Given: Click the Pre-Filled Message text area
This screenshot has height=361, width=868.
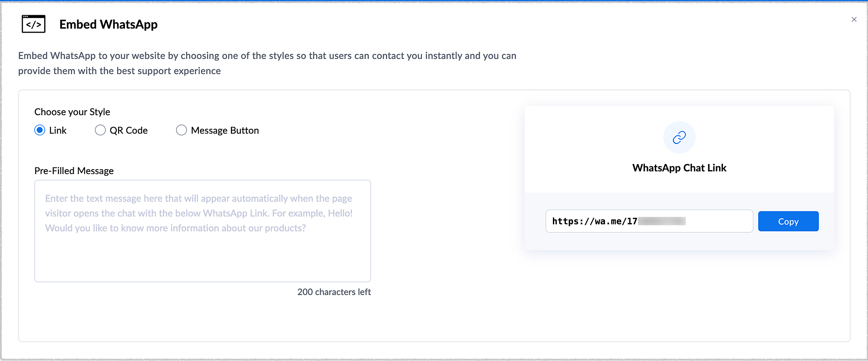Looking at the screenshot, I should [203, 256].
